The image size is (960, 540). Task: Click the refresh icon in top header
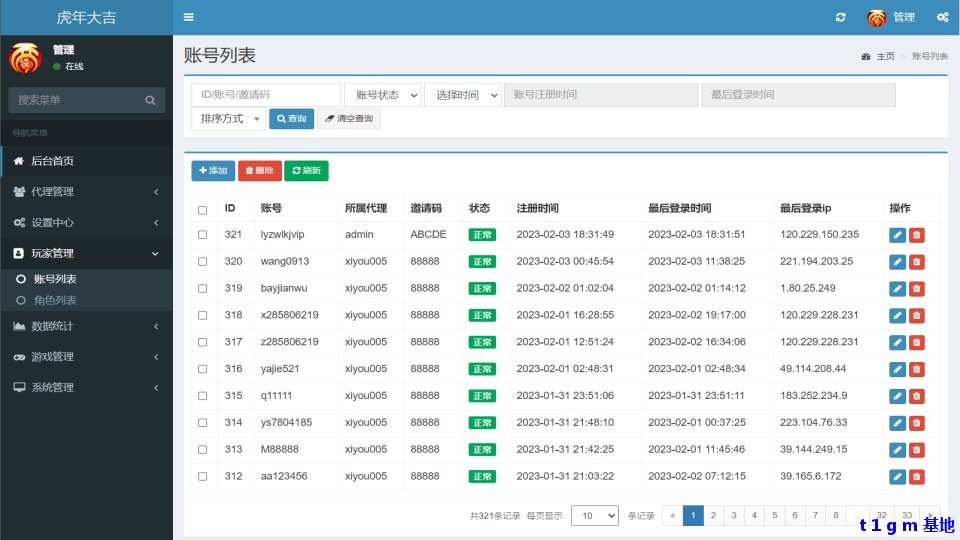(x=841, y=17)
